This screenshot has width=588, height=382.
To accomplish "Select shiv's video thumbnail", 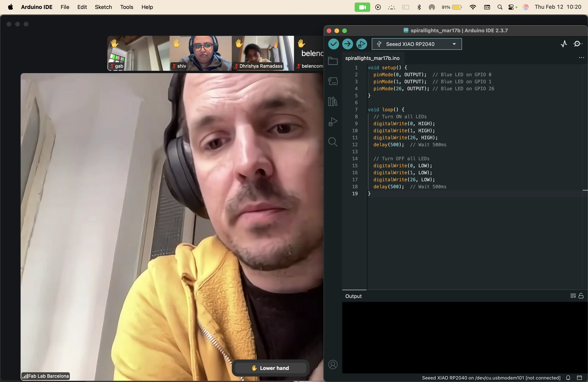I will (x=200, y=53).
